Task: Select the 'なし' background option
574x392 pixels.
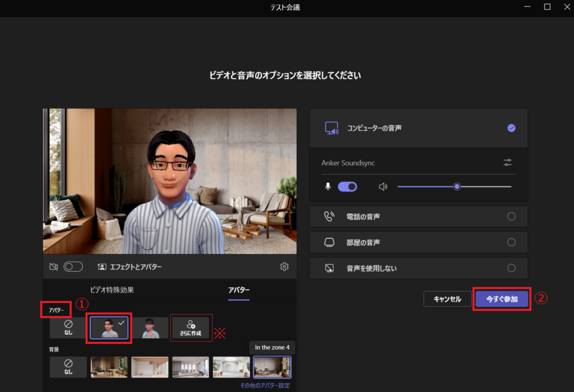Action: pos(68,367)
